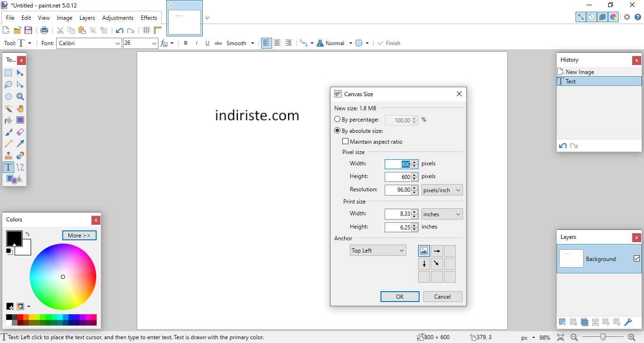
Task: Select the Rectangle Select tool
Action: 8,73
